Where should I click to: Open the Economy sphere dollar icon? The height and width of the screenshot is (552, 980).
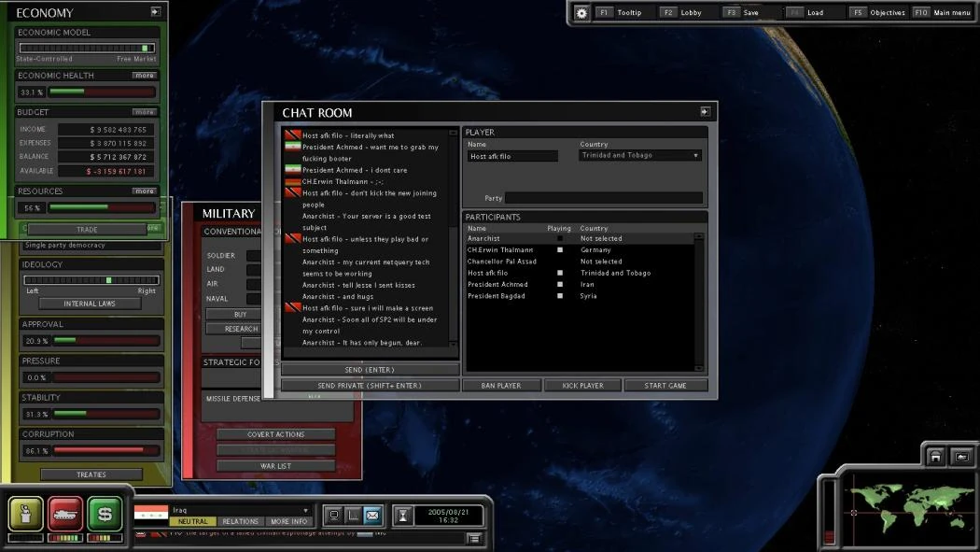(x=105, y=514)
